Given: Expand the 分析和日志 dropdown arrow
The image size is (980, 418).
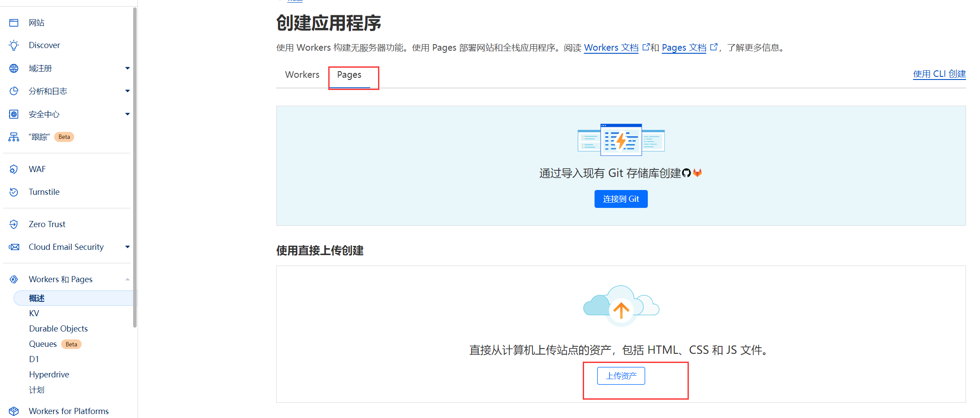Looking at the screenshot, I should click(127, 91).
